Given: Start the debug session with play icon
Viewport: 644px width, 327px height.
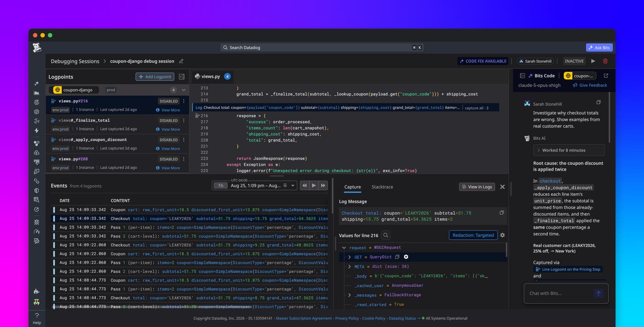Looking at the screenshot, I should [x=593, y=61].
